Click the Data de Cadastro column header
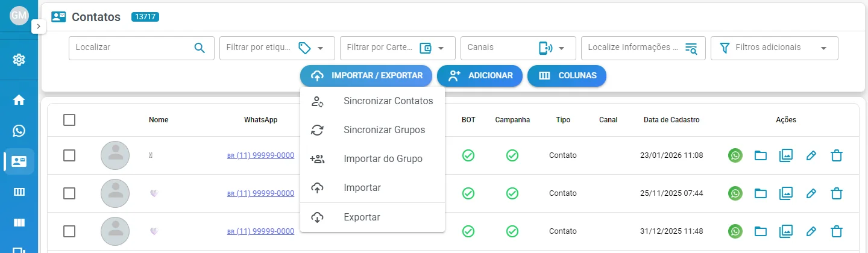868x253 pixels. click(x=671, y=120)
